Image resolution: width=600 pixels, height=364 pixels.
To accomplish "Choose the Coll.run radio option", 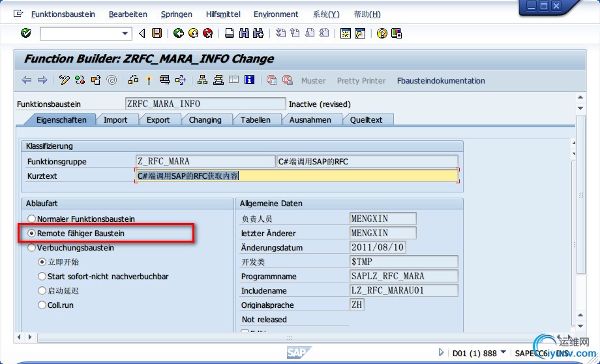I will click(42, 305).
